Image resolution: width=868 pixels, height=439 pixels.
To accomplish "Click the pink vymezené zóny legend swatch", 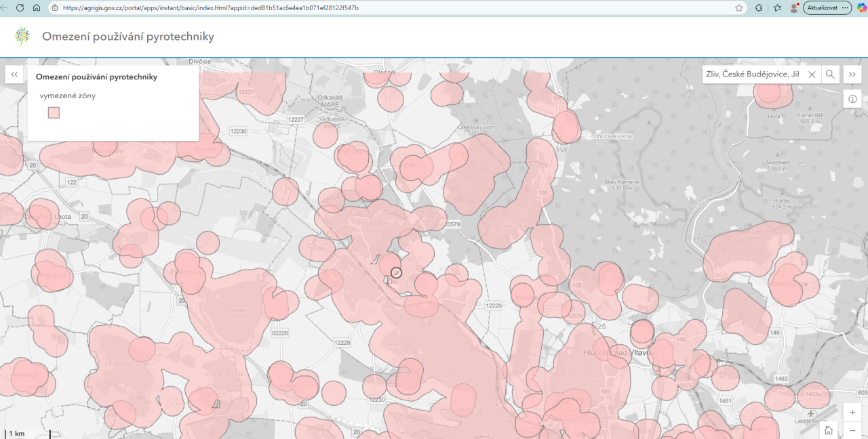I will (54, 112).
